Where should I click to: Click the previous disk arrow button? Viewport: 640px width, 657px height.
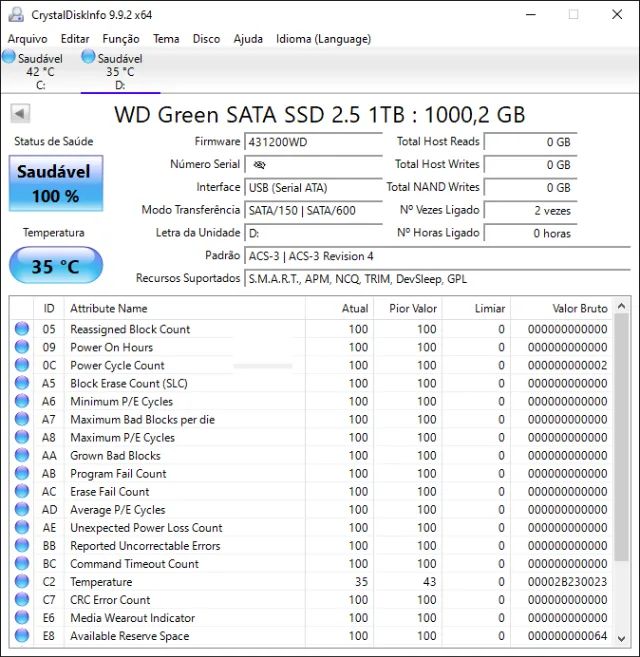coord(20,114)
